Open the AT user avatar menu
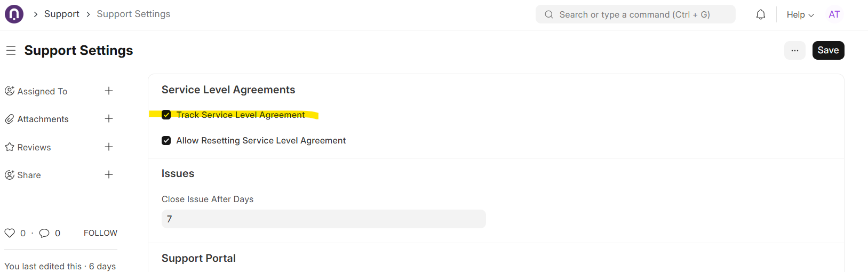Viewport: 868px width, 272px height. 834,14
